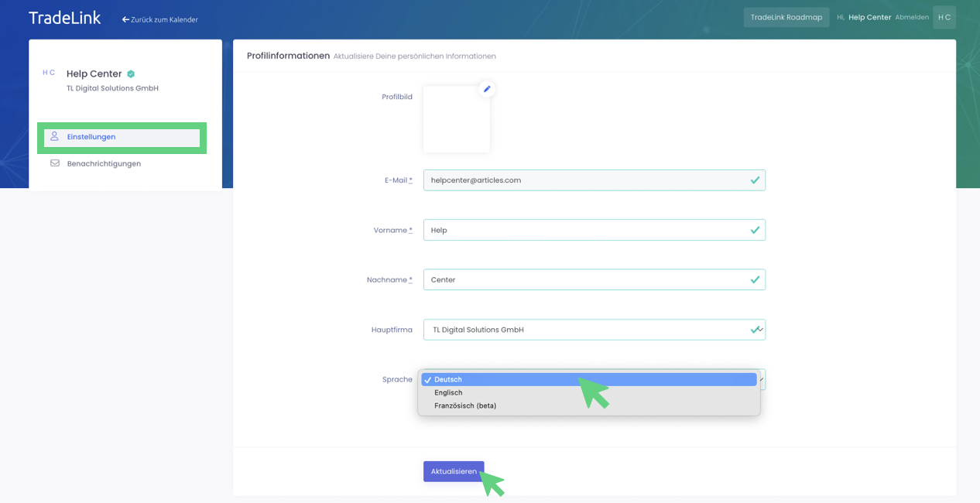Open the Hauptfirma company dropdown
Image resolution: width=980 pixels, height=503 pixels.
[x=594, y=330]
